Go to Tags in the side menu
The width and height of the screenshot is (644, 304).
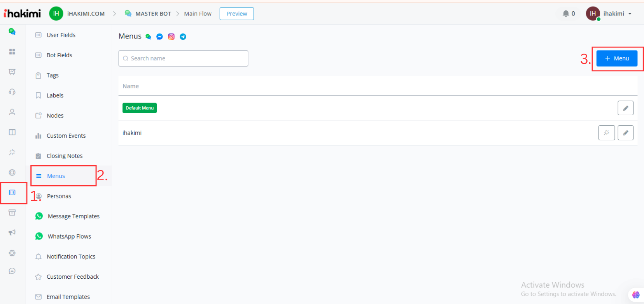tap(52, 76)
